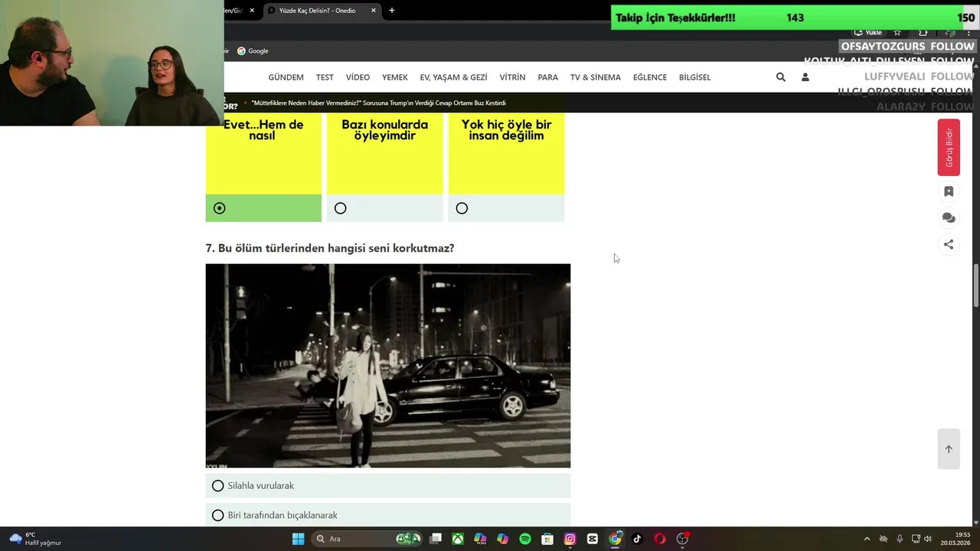The image size is (980, 551).
Task: Open the Google bookmark shortcut
Action: (x=253, y=51)
